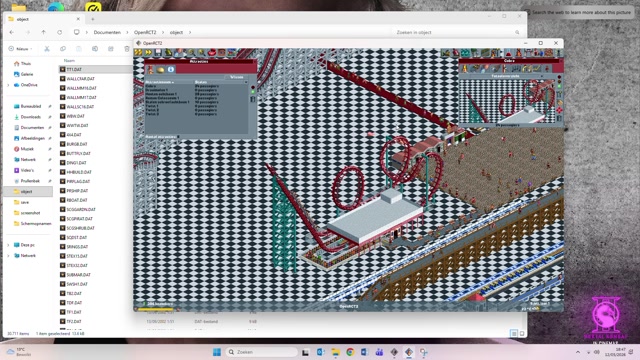Image resolution: width=640 pixels, height=360 pixels.
Task: Switch to rides tab in attractions window
Action: (x=151, y=70)
